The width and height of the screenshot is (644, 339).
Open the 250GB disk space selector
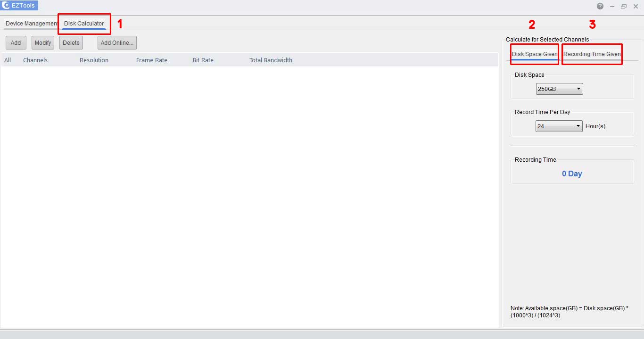click(x=559, y=89)
